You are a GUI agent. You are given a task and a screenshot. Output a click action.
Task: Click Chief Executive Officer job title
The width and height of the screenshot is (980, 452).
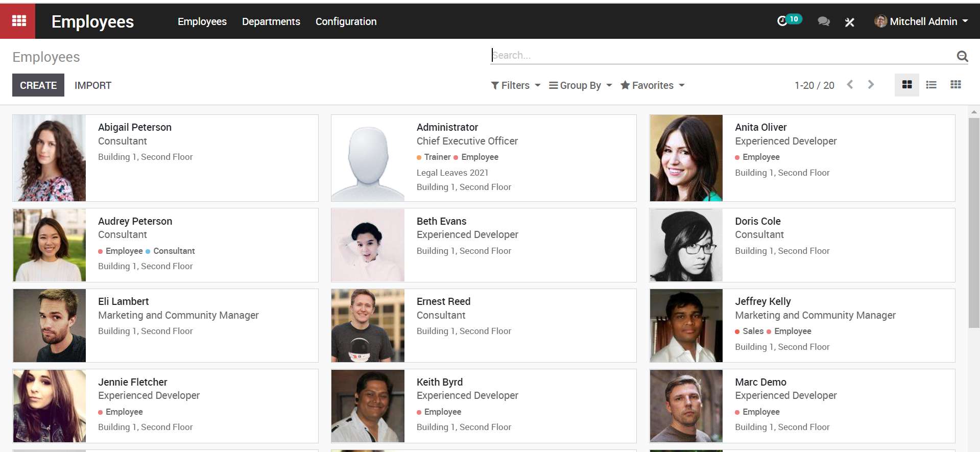(467, 141)
